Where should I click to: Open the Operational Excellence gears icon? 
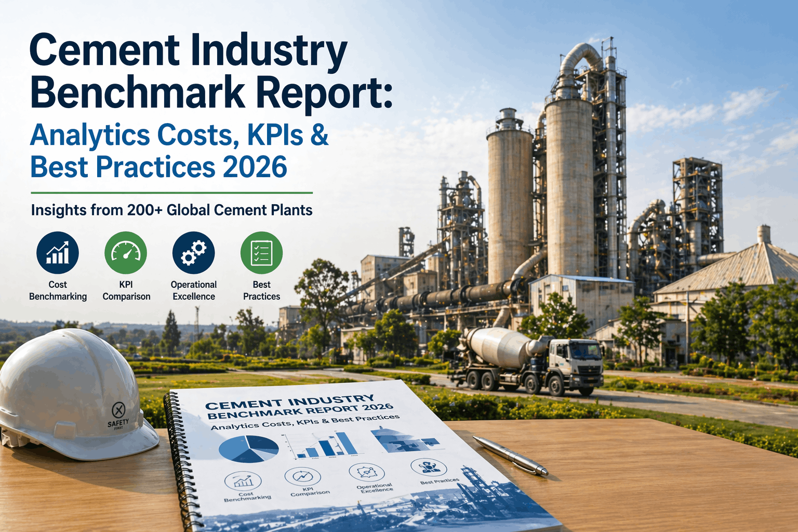coord(194,253)
